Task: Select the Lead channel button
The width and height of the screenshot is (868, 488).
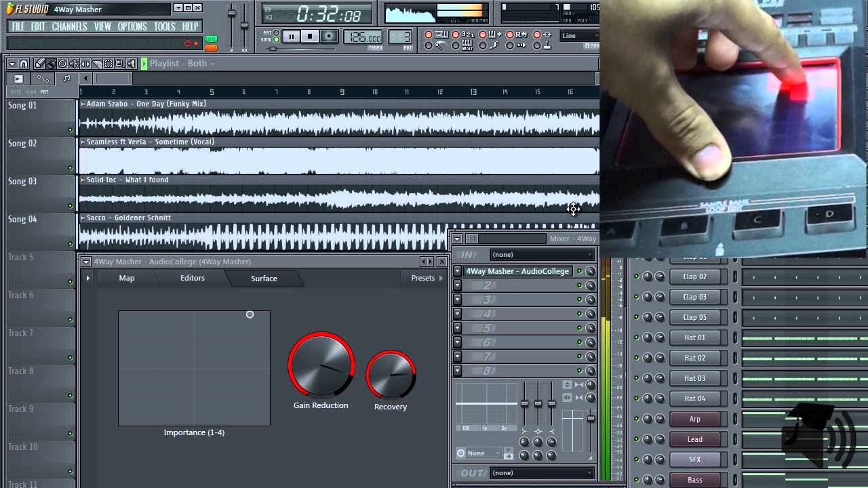Action: pyautogui.click(x=694, y=439)
